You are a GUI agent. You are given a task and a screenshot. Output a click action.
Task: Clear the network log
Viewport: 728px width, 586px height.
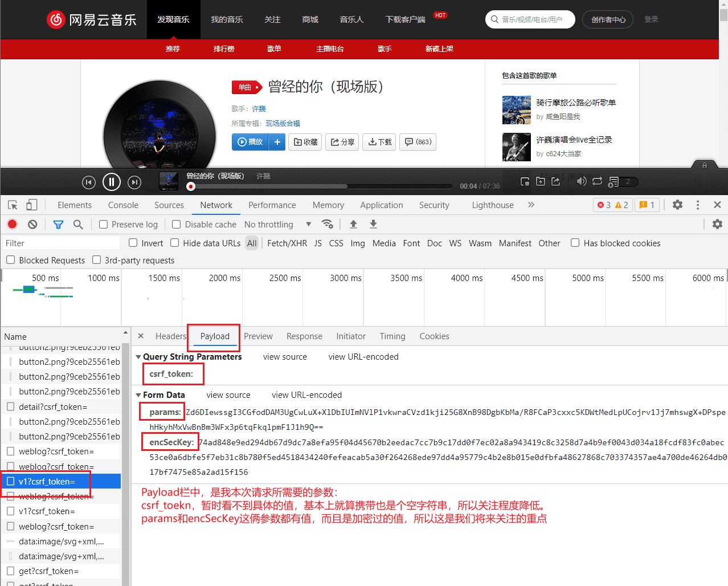click(x=32, y=224)
